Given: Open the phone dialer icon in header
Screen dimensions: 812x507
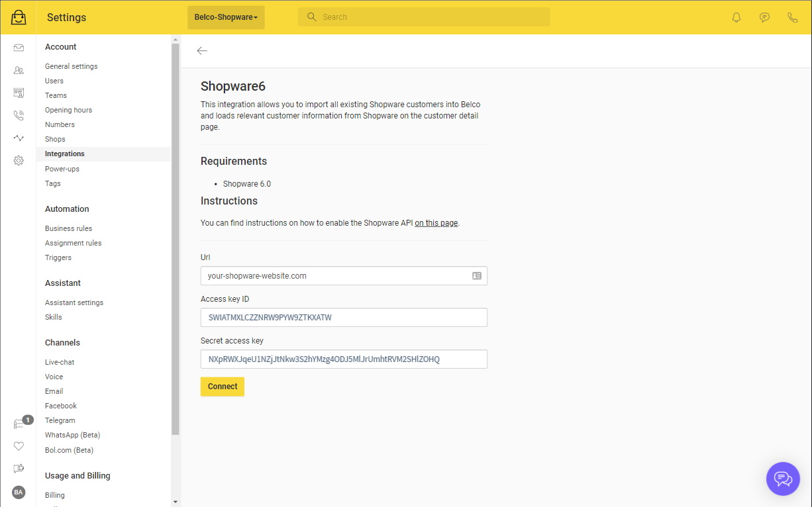Looking at the screenshot, I should coord(792,17).
